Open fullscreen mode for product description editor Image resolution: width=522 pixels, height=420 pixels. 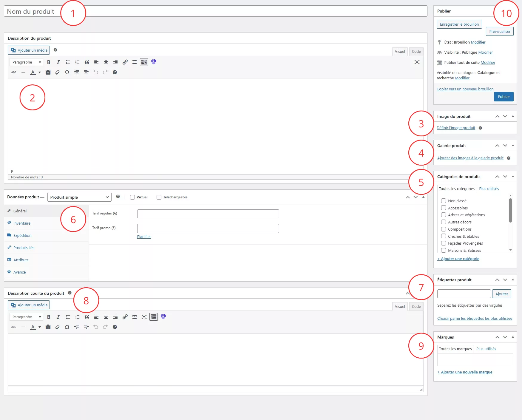pyautogui.click(x=417, y=62)
